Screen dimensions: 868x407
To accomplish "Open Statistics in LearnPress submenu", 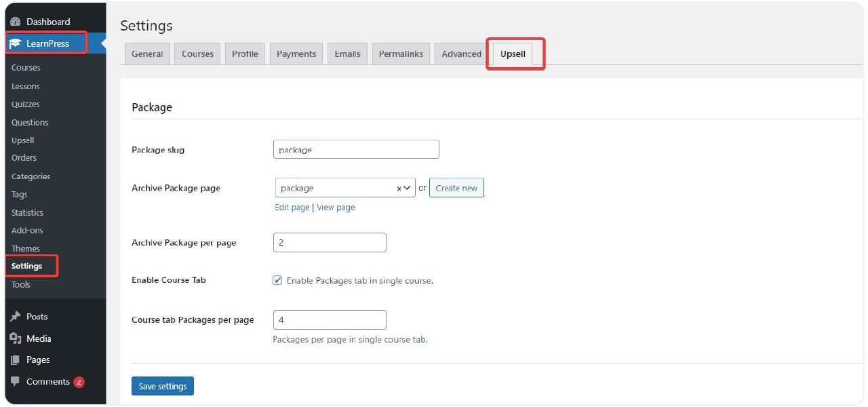I will [27, 213].
